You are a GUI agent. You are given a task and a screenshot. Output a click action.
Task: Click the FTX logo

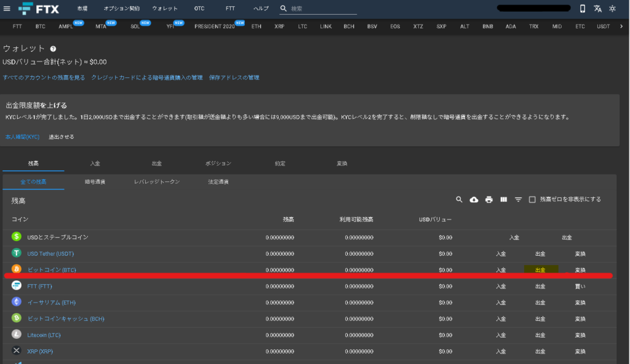(x=39, y=9)
